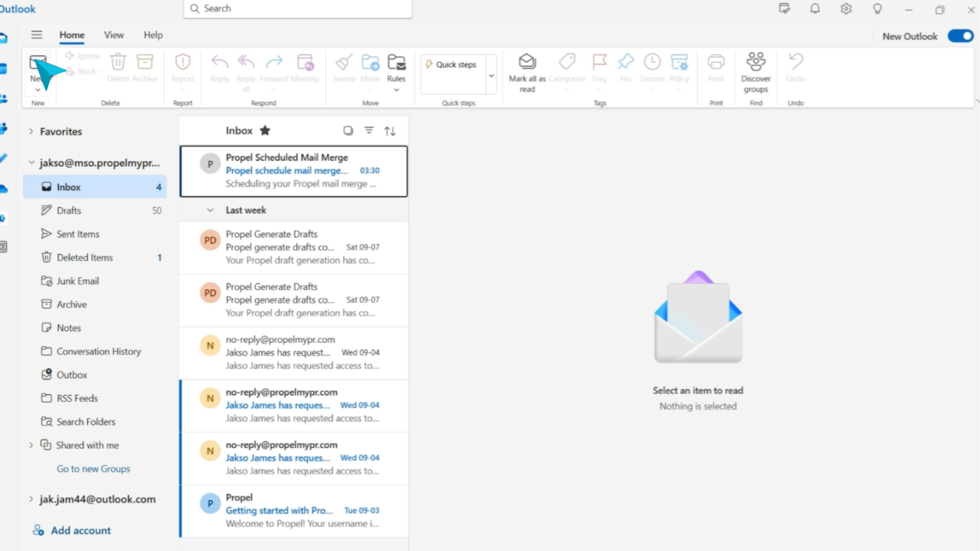Viewport: 980px width, 551px height.
Task: Expand the jak.jam44@outlook.com account
Action: tap(31, 499)
